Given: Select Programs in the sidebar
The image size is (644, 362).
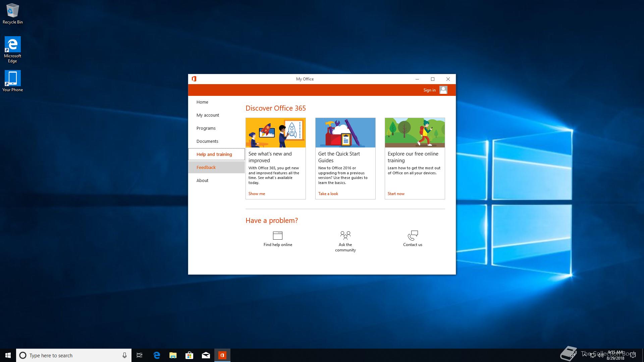Looking at the screenshot, I should tap(216, 128).
